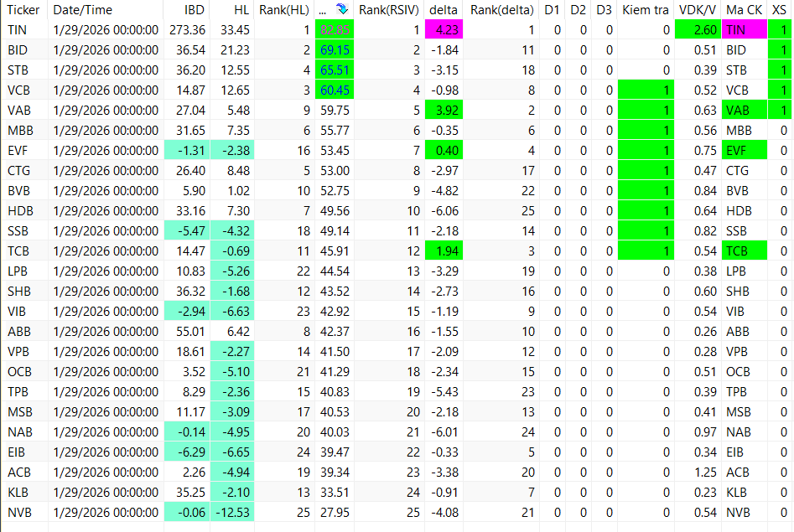Select NVB in the Ticker column
794x532 pixels.
click(x=19, y=512)
